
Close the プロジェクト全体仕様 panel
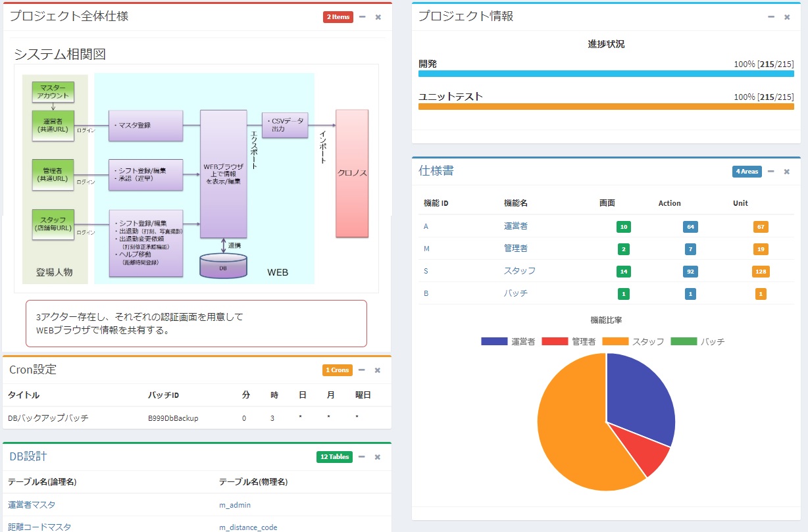coord(378,17)
